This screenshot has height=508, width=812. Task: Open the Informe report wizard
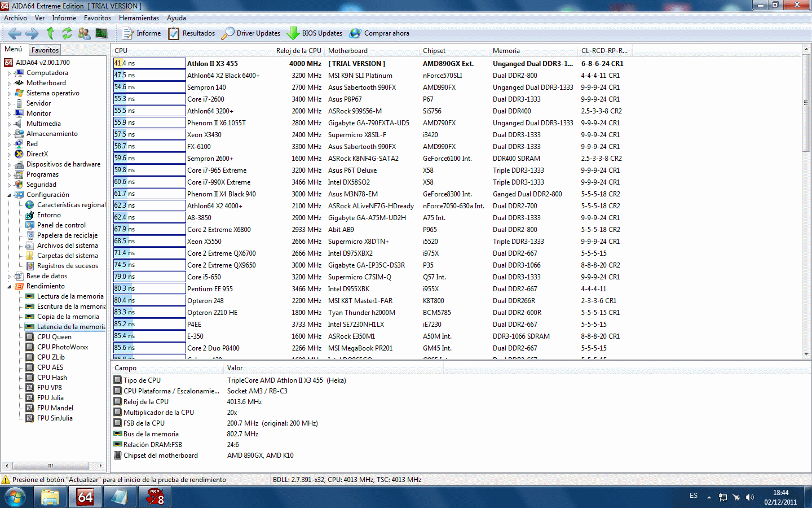pyautogui.click(x=142, y=33)
